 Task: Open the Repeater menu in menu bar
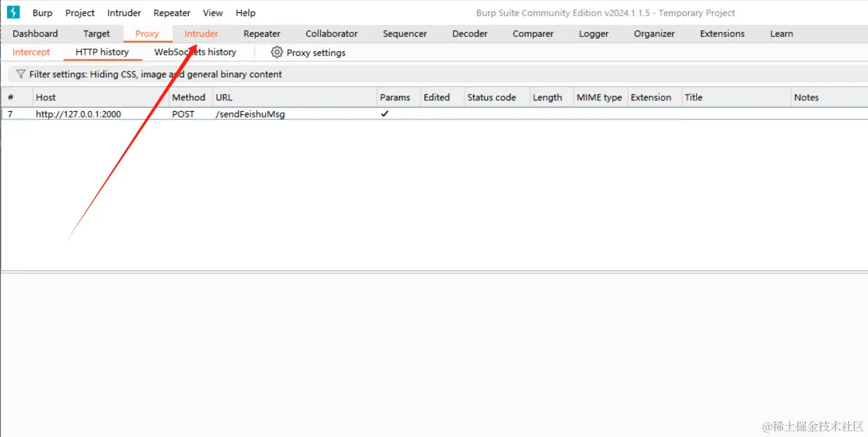tap(171, 13)
